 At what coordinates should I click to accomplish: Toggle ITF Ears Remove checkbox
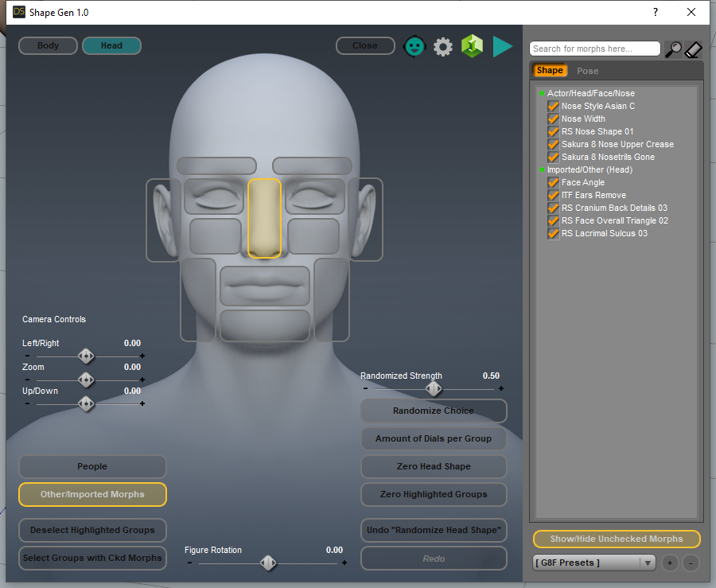tap(553, 196)
